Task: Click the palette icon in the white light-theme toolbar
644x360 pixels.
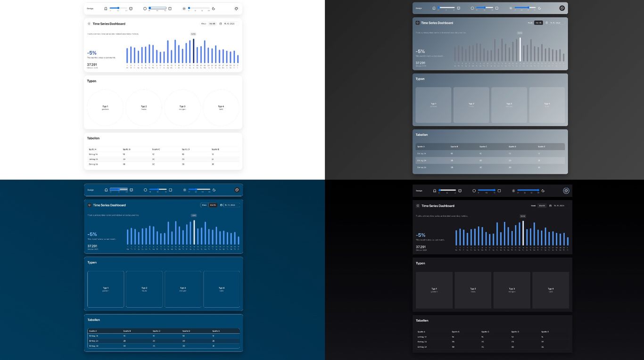Action: [236, 8]
